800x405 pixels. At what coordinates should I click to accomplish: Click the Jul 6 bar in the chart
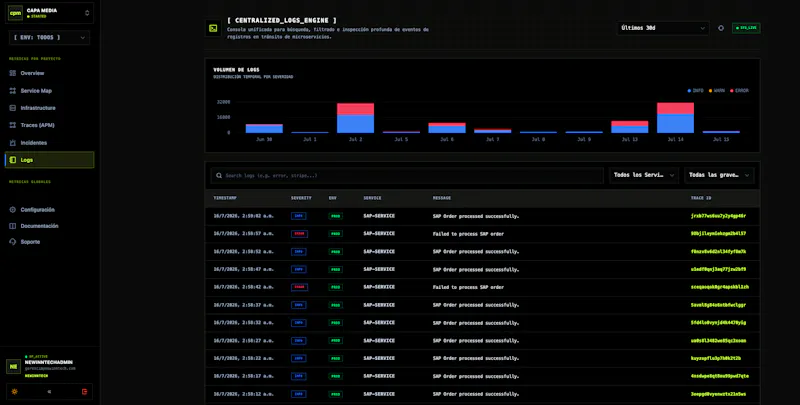pyautogui.click(x=447, y=128)
